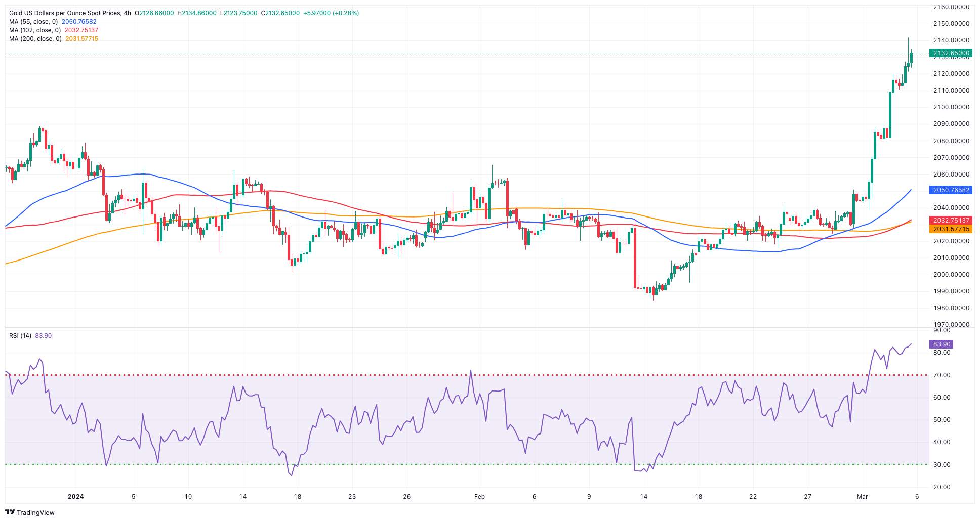Click the 4h timeframe label in header
Viewport: 980px width, 521px height.
point(127,13)
